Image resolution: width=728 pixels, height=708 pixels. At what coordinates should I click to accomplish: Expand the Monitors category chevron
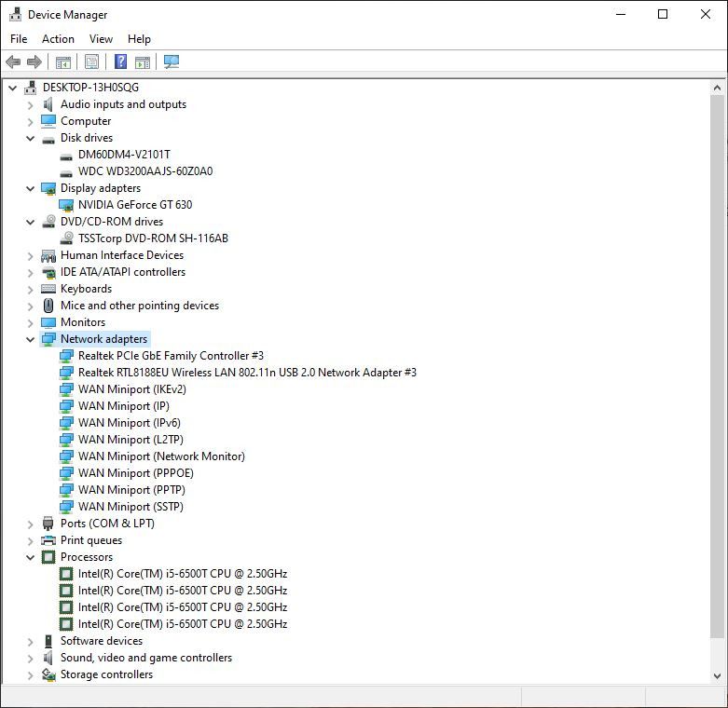[x=30, y=323]
